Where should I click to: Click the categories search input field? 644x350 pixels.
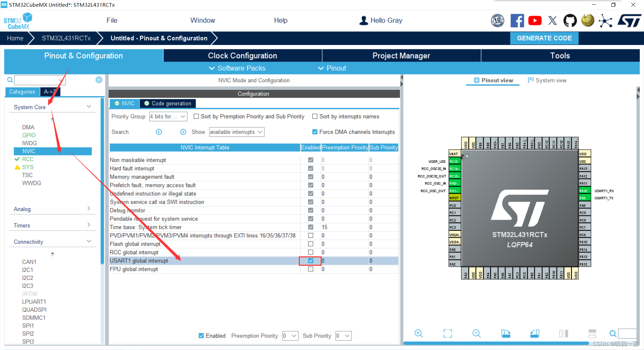[x=40, y=80]
